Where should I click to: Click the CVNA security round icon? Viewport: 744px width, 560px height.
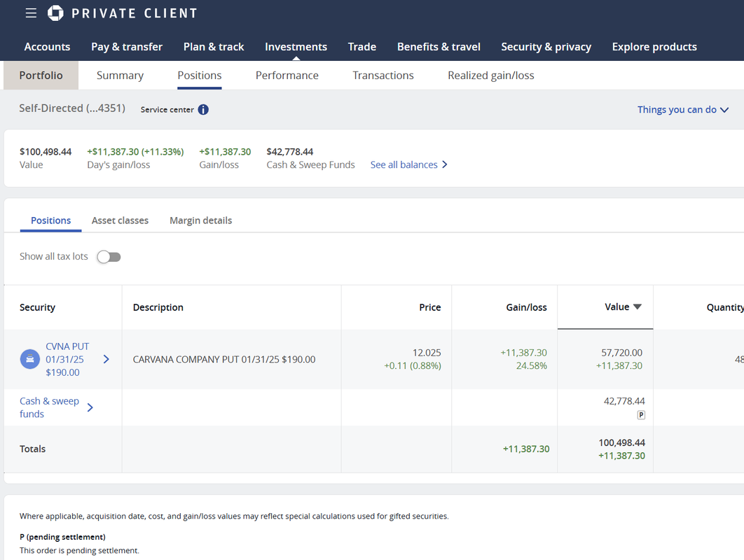click(30, 359)
